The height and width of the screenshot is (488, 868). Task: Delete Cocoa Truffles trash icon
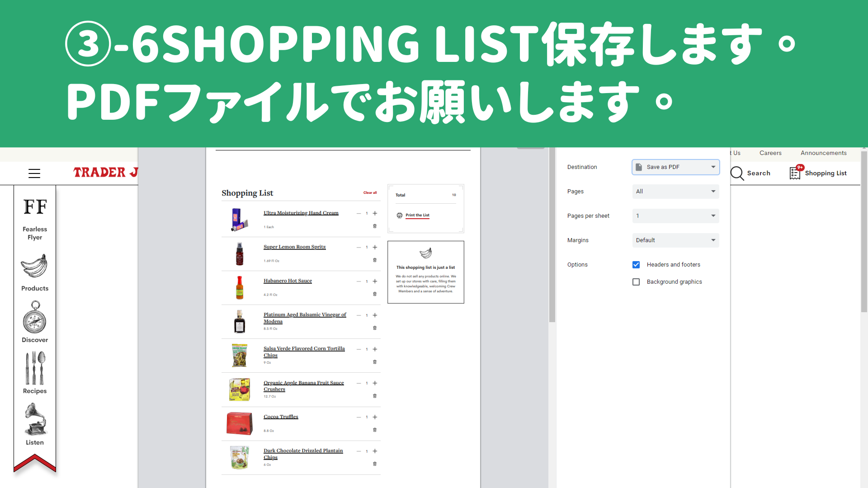point(375,430)
